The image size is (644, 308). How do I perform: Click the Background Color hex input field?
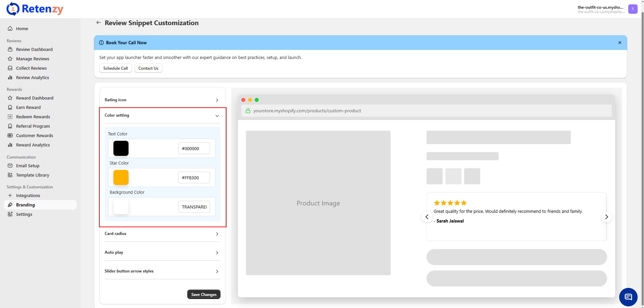tap(194, 207)
